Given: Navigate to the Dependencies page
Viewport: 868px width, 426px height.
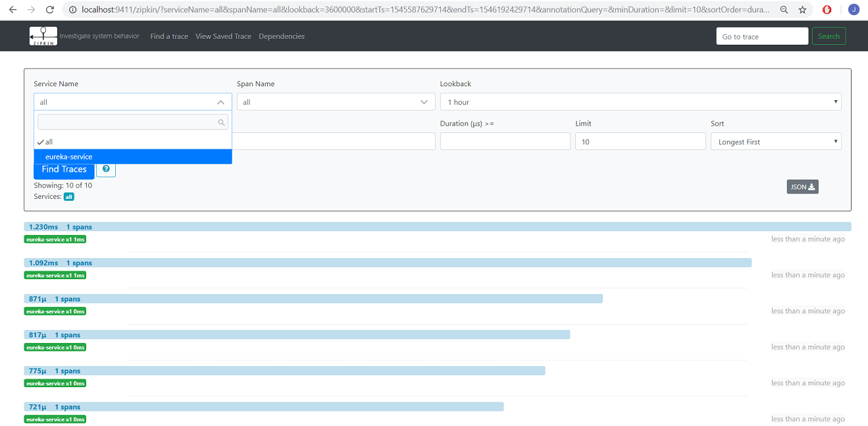Looking at the screenshot, I should [x=282, y=36].
